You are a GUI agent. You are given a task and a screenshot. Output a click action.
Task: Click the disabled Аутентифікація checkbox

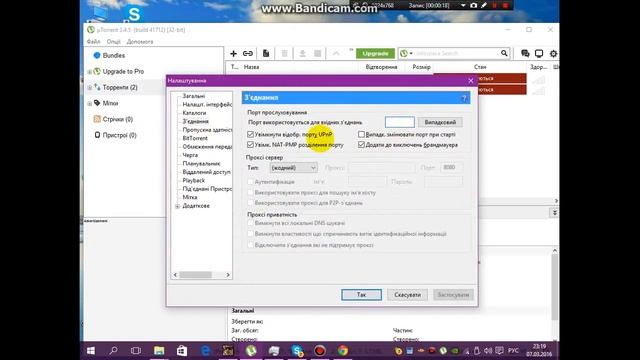pos(250,182)
